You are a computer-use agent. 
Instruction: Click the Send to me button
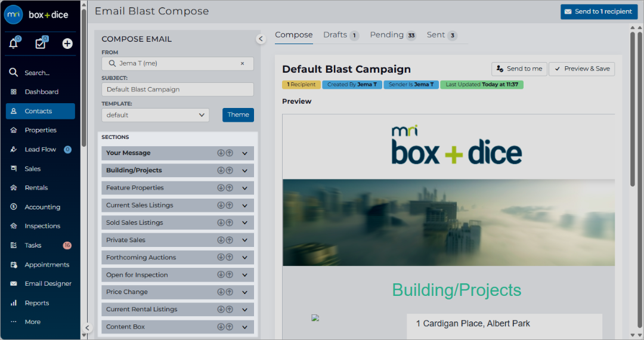[x=519, y=69]
